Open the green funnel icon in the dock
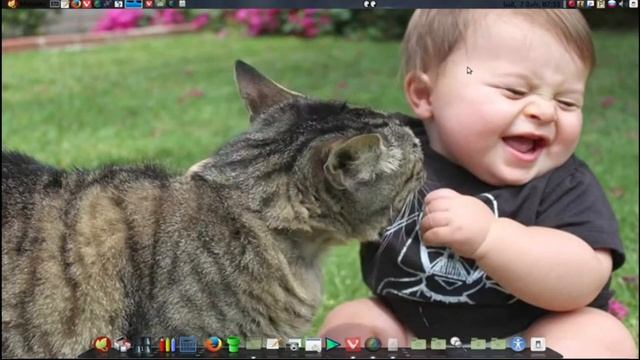640x360 pixels. (x=233, y=344)
